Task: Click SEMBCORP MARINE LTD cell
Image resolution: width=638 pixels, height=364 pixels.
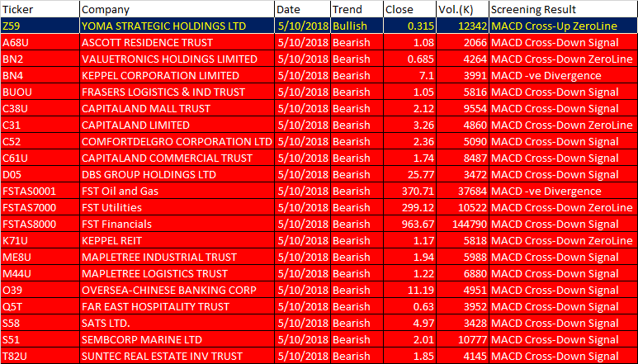Action: click(177, 339)
